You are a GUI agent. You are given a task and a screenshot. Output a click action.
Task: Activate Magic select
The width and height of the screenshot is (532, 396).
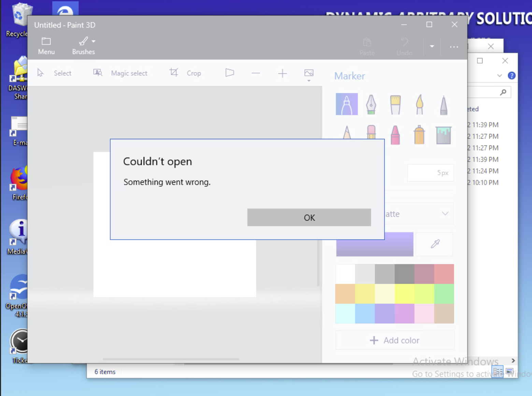click(x=120, y=73)
